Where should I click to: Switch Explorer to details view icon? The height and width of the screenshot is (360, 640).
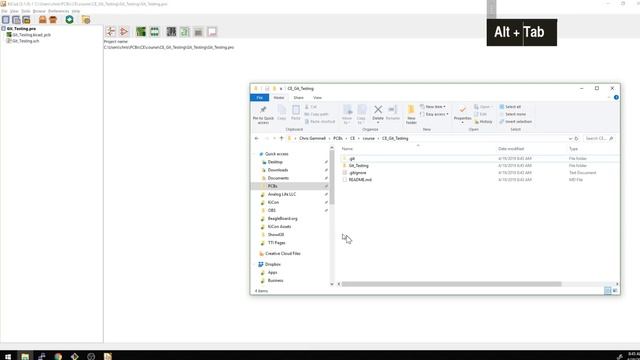[607, 291]
